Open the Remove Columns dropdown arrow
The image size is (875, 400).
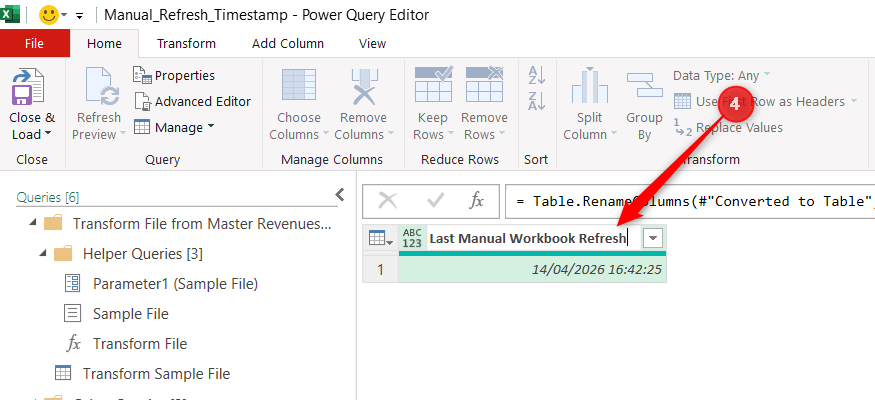tap(390, 134)
